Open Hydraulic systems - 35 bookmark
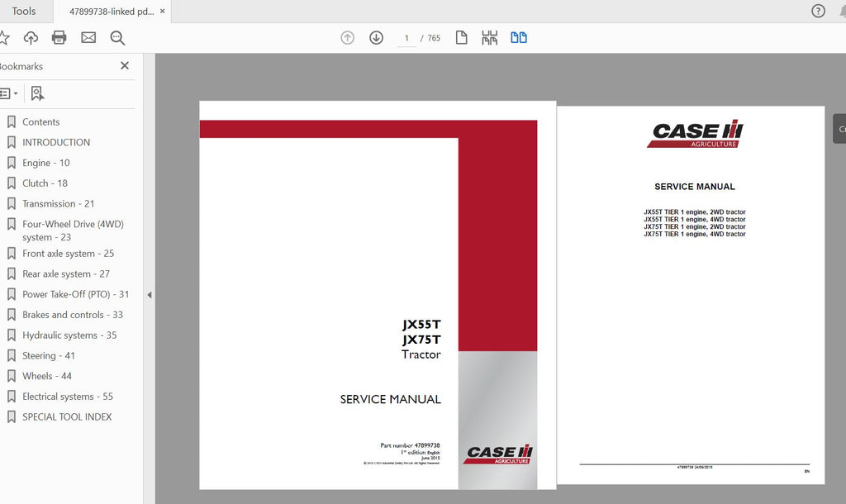The height and width of the screenshot is (504, 846). 69,335
